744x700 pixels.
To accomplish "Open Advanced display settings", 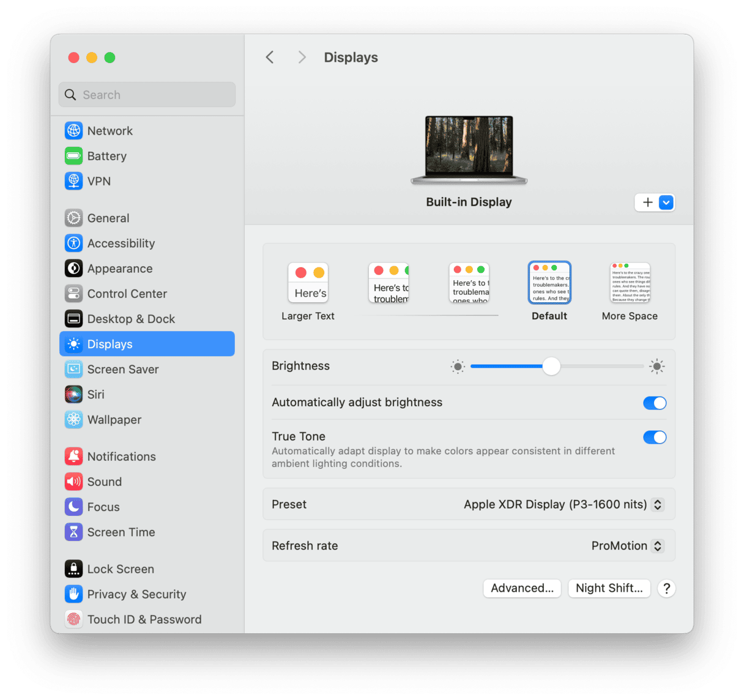I will (522, 588).
